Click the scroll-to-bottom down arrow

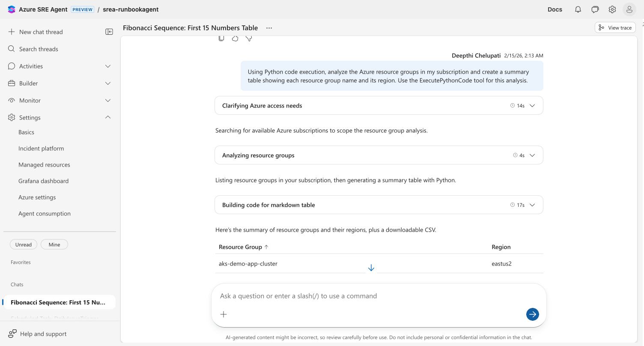pyautogui.click(x=371, y=268)
